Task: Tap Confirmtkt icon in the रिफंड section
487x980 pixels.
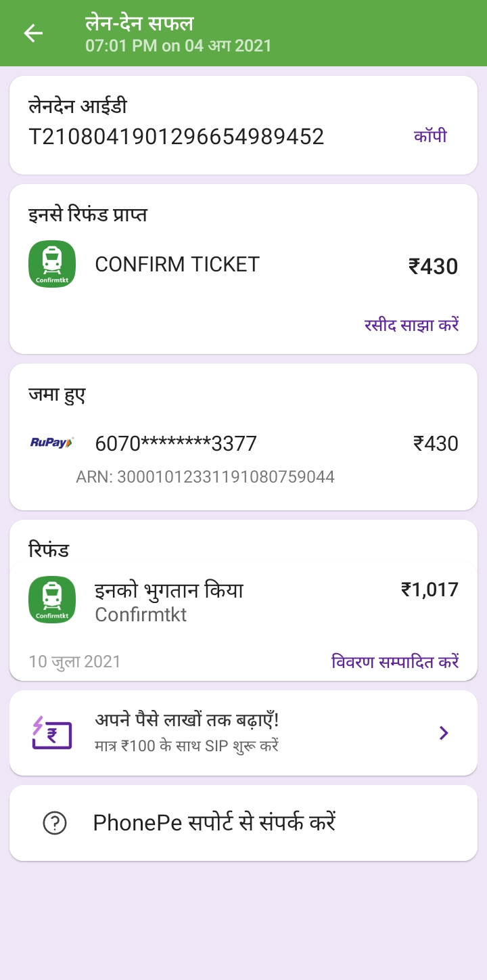Action: 52,600
